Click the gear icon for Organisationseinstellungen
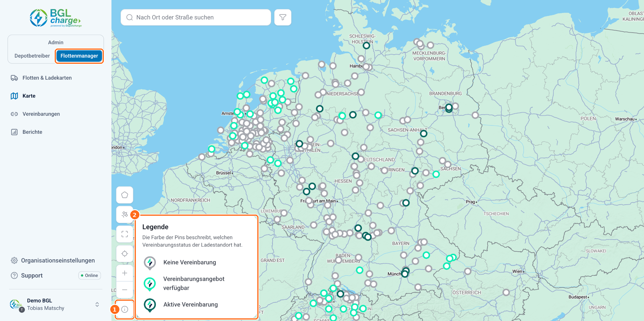This screenshot has width=644, height=321. (14, 260)
